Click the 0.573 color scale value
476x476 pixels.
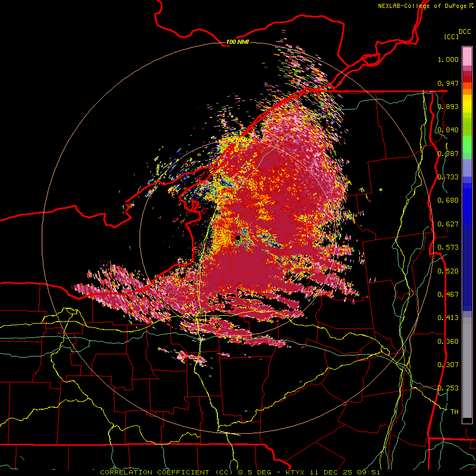[x=448, y=248]
